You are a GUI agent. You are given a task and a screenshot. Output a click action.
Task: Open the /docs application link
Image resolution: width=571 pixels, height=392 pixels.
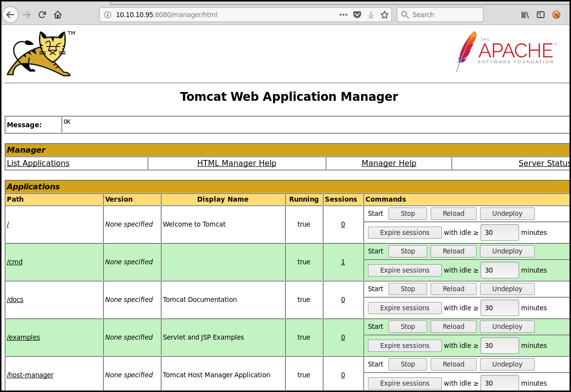pyautogui.click(x=15, y=300)
